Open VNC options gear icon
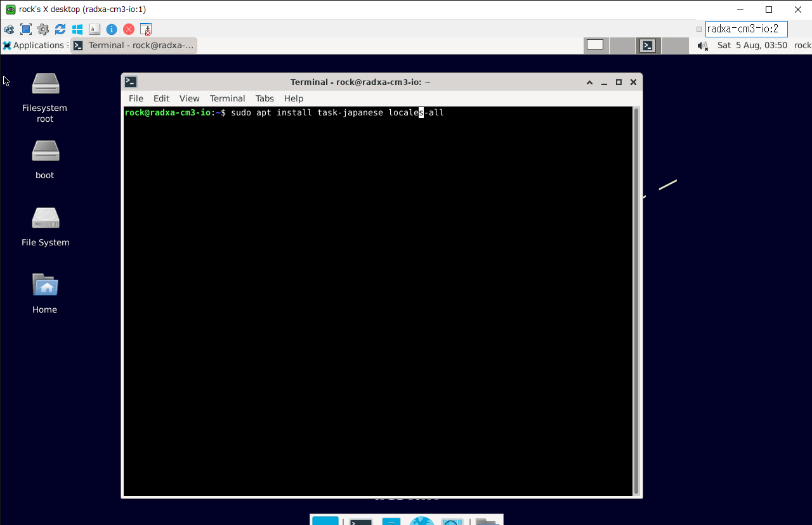Image resolution: width=812 pixels, height=525 pixels. coord(43,29)
